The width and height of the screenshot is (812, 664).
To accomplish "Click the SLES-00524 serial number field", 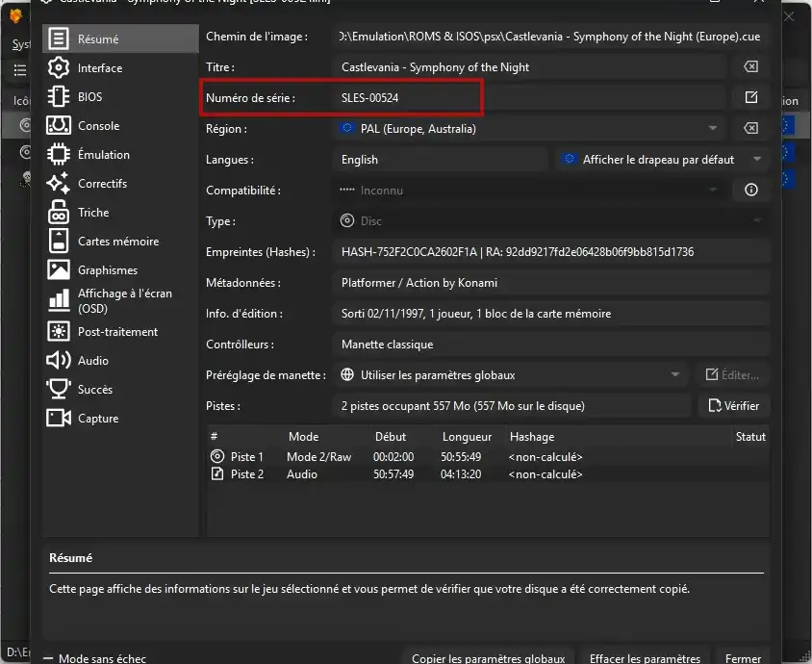I will tap(529, 97).
